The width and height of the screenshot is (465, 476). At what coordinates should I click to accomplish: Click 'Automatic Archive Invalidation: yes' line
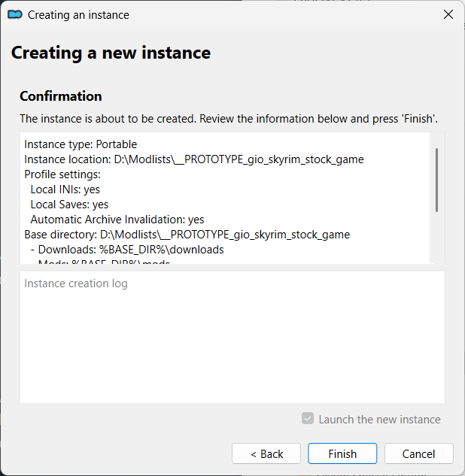[x=117, y=220]
